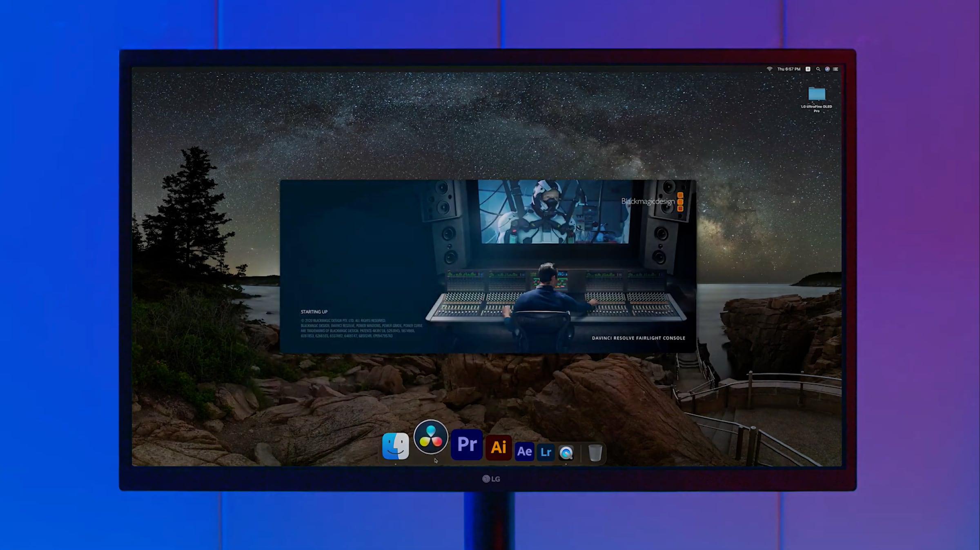Launch Adobe Premiere Pro from dock
The height and width of the screenshot is (550, 980).
[467, 444]
